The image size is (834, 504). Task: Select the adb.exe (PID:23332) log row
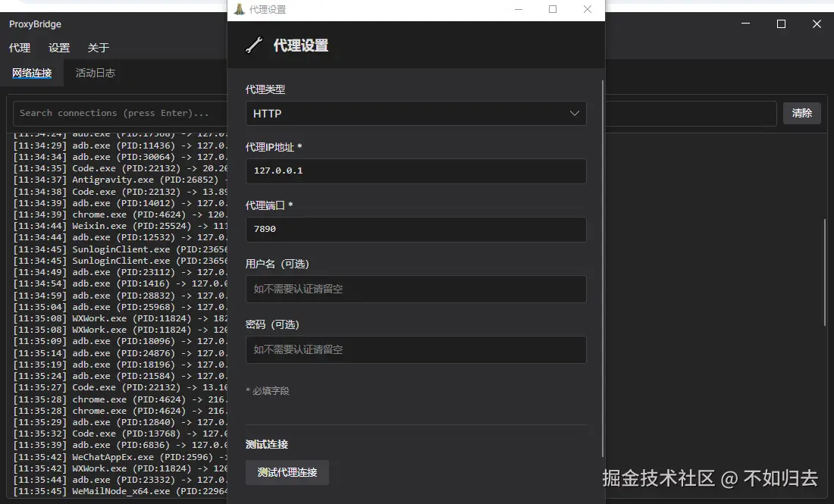click(121, 480)
